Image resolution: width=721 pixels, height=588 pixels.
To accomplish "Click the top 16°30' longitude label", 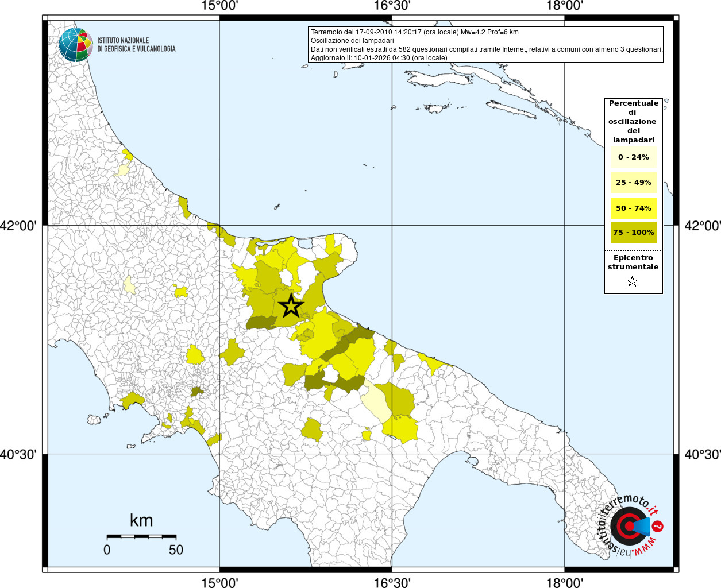I will 392,6.
